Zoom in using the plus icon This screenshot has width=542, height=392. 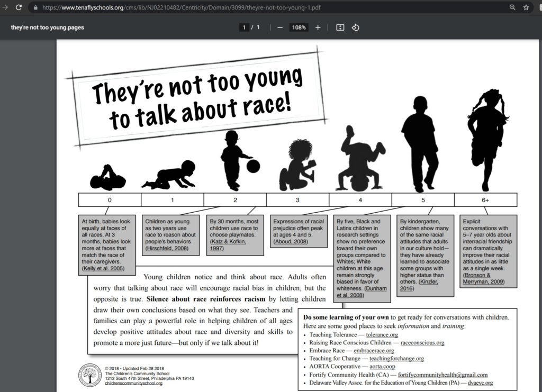(318, 27)
